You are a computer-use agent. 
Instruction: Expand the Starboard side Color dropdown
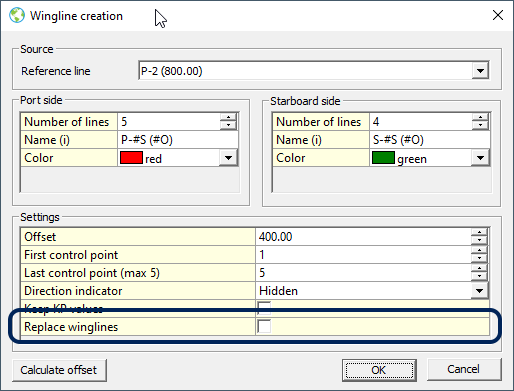tap(480, 158)
